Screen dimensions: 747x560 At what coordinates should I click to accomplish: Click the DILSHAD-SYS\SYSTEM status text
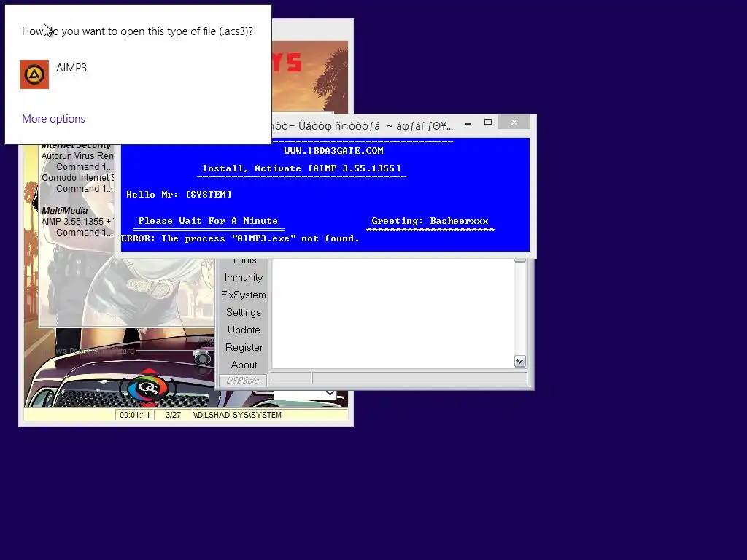click(x=237, y=415)
